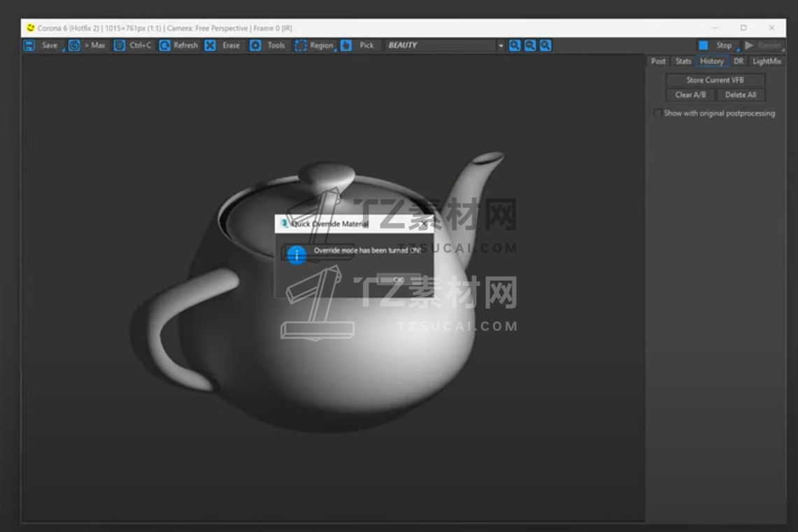This screenshot has width=798, height=532.
Task: Click the Save render icon
Action: [29, 45]
